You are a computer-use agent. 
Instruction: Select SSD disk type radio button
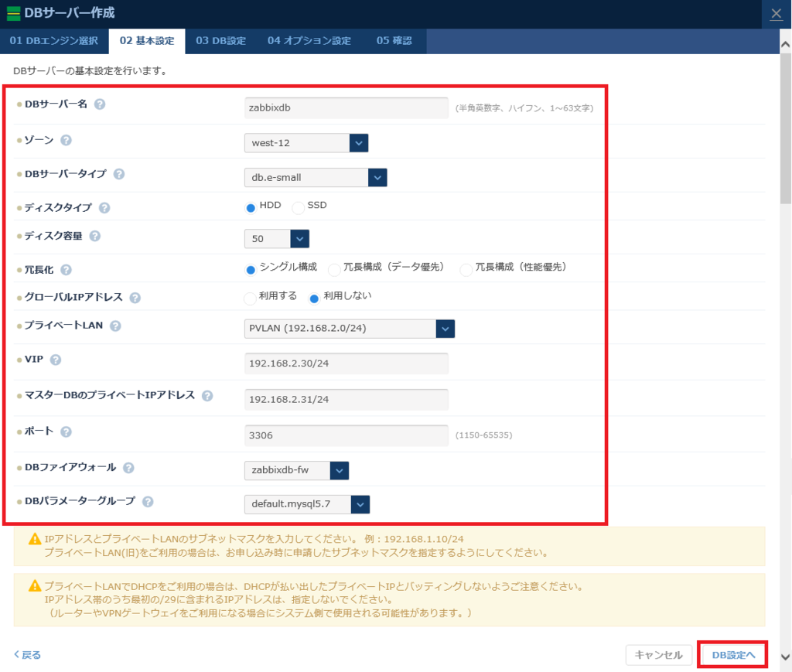298,207
